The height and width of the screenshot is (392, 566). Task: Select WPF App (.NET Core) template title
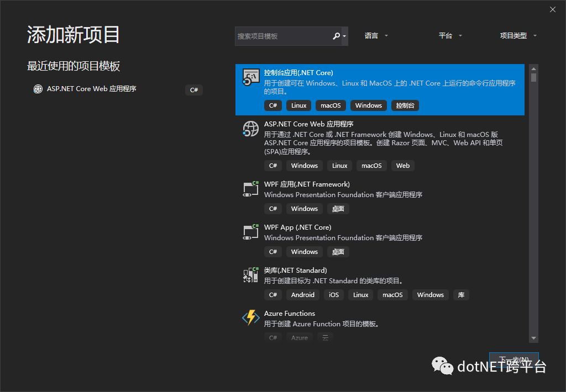(297, 227)
